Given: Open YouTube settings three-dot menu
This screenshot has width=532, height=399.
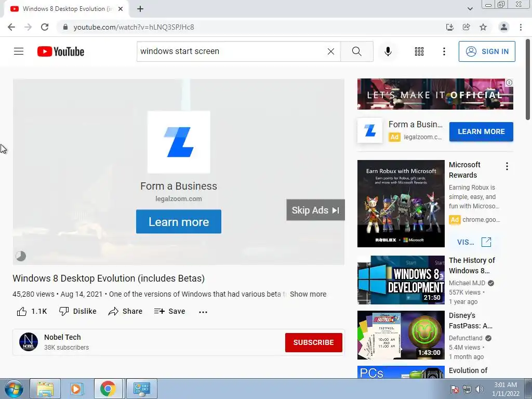Looking at the screenshot, I should coord(444,51).
